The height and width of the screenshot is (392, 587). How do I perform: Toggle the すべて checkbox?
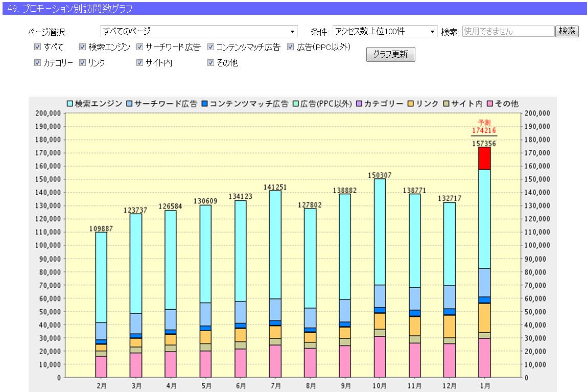pyautogui.click(x=37, y=47)
